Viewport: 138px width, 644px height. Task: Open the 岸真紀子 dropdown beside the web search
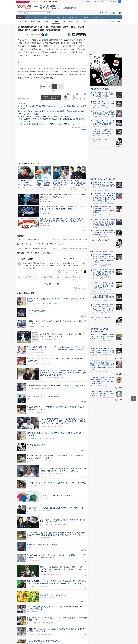(115, 2)
